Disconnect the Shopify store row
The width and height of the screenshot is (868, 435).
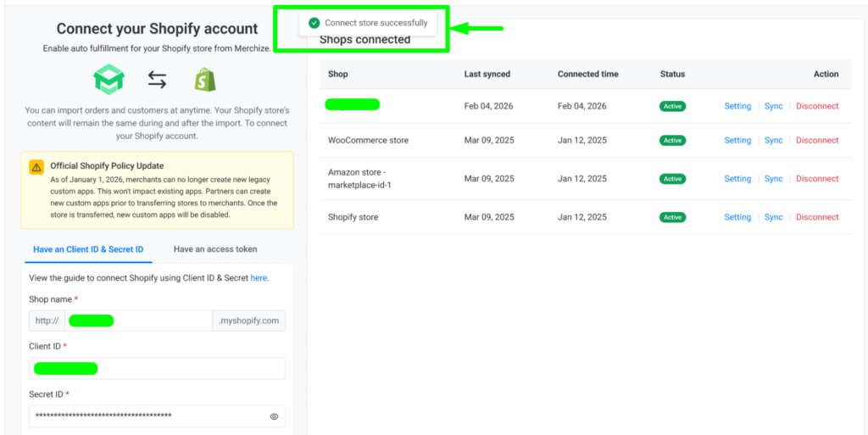tap(817, 217)
